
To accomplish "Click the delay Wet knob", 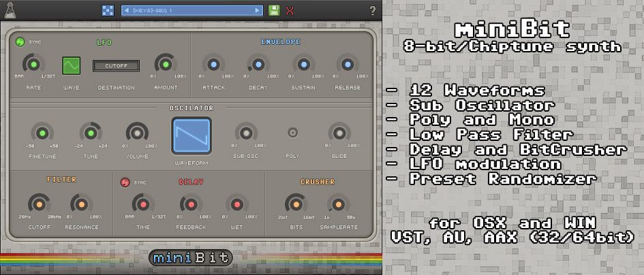I will (236, 204).
